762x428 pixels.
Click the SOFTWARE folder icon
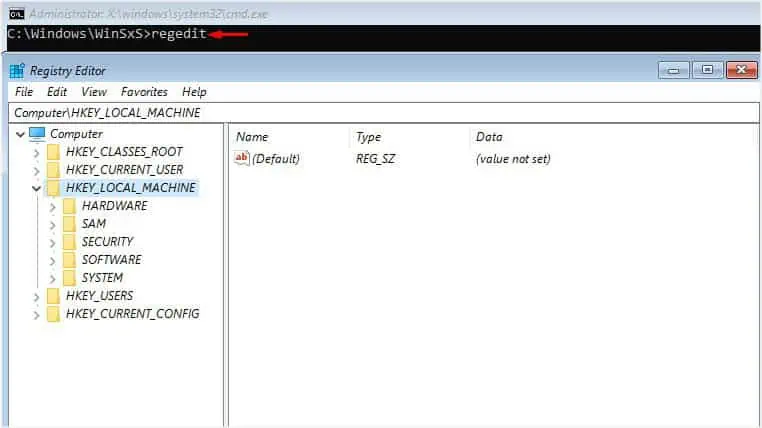pyautogui.click(x=69, y=260)
